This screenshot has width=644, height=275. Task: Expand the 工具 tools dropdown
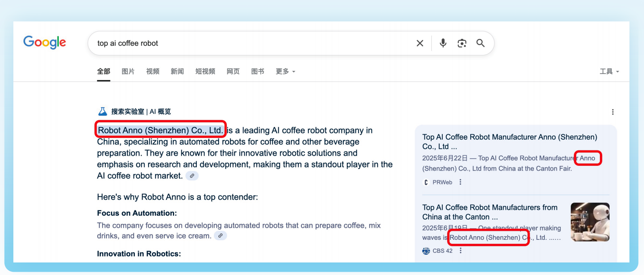(610, 72)
